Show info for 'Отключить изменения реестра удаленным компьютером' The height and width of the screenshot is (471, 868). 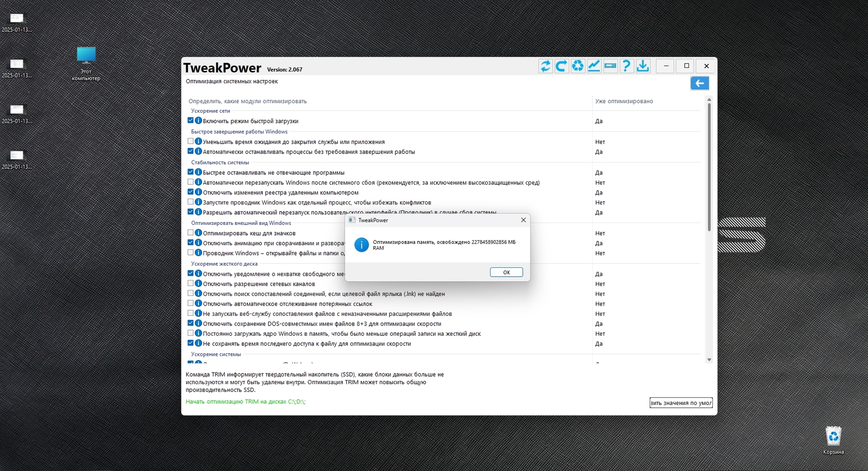[x=198, y=192]
